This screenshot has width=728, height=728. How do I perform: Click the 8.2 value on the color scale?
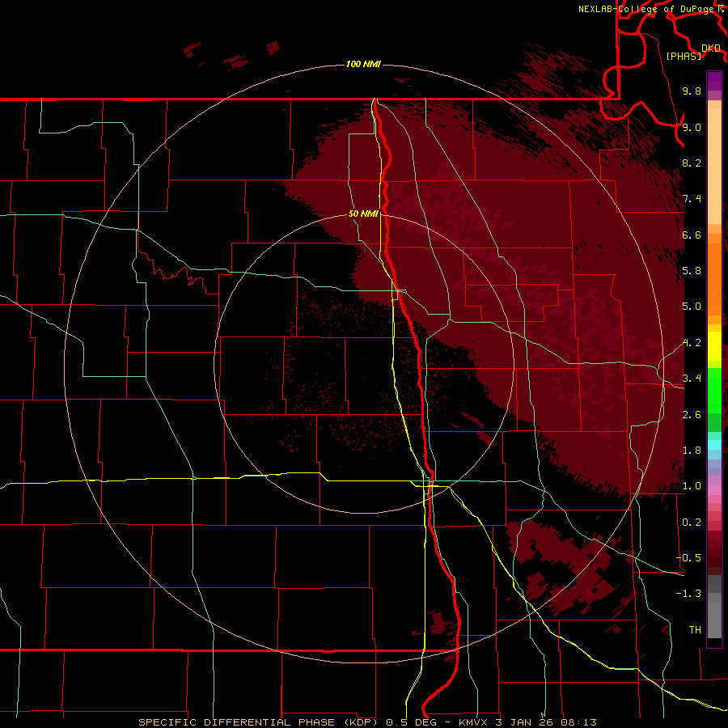[x=692, y=163]
